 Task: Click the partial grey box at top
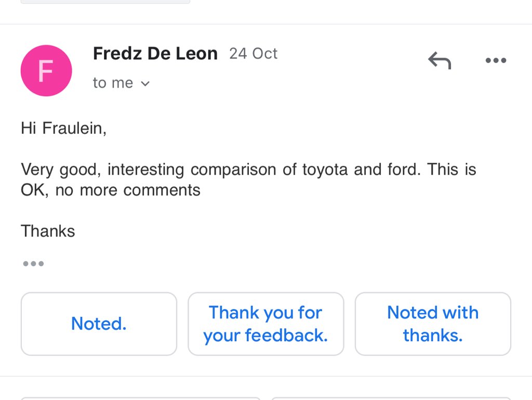pyautogui.click(x=105, y=2)
